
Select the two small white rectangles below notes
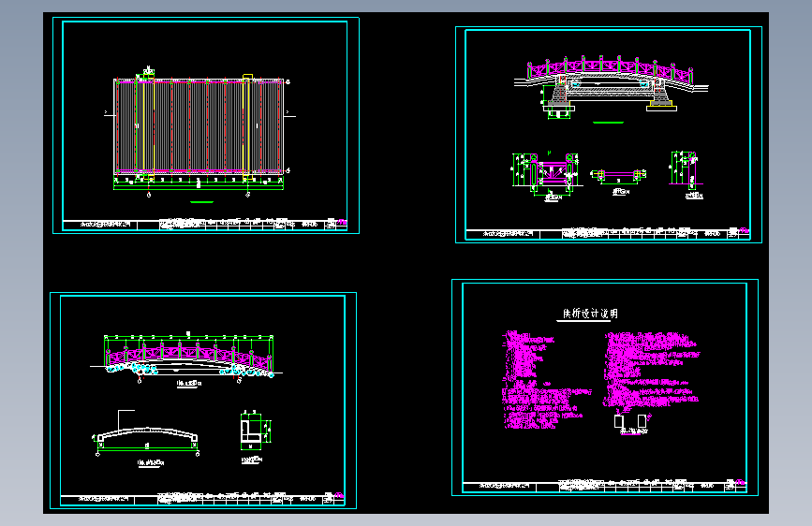(x=630, y=421)
